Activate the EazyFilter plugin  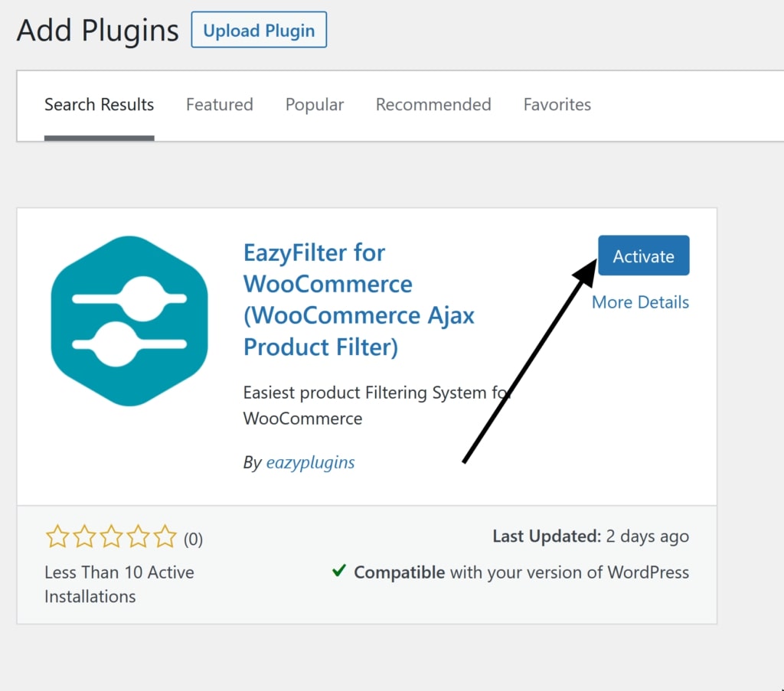(643, 256)
